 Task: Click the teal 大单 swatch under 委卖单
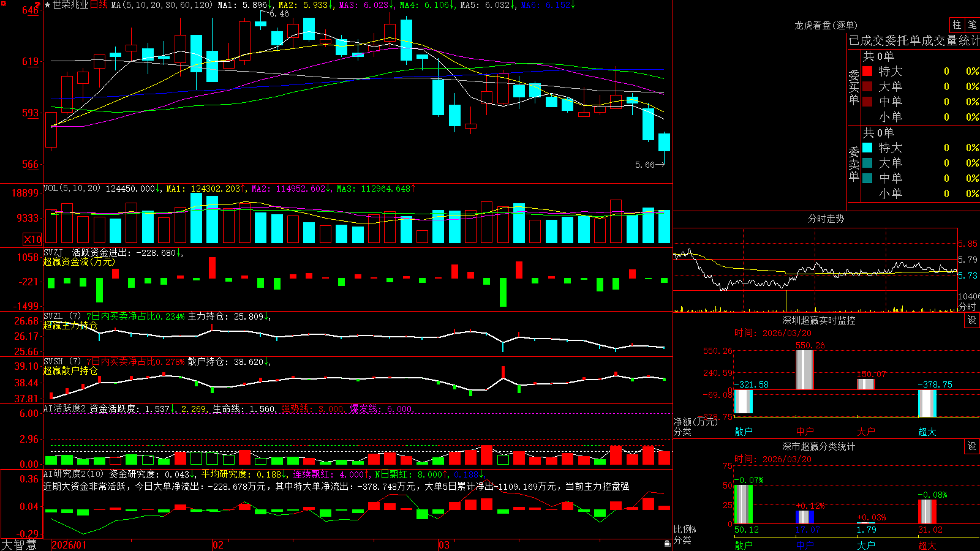click(867, 163)
